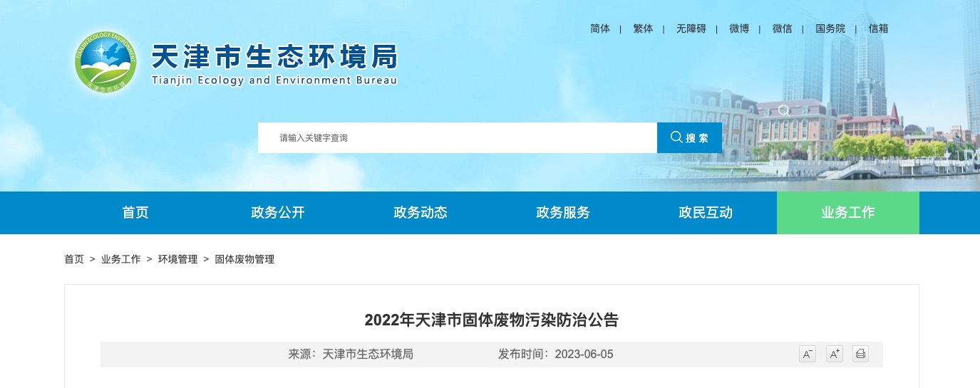Click the increase font size A+ icon

point(834,354)
